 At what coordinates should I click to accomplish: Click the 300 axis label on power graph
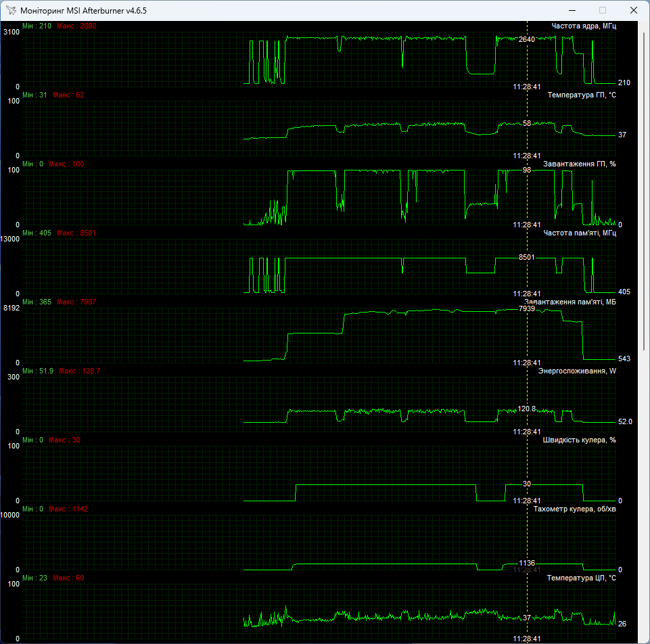(x=14, y=377)
